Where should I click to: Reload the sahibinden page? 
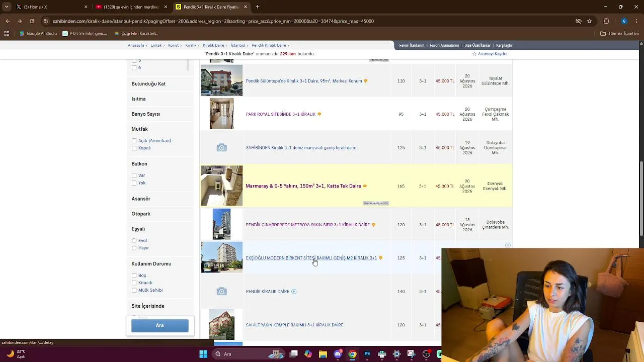32,21
